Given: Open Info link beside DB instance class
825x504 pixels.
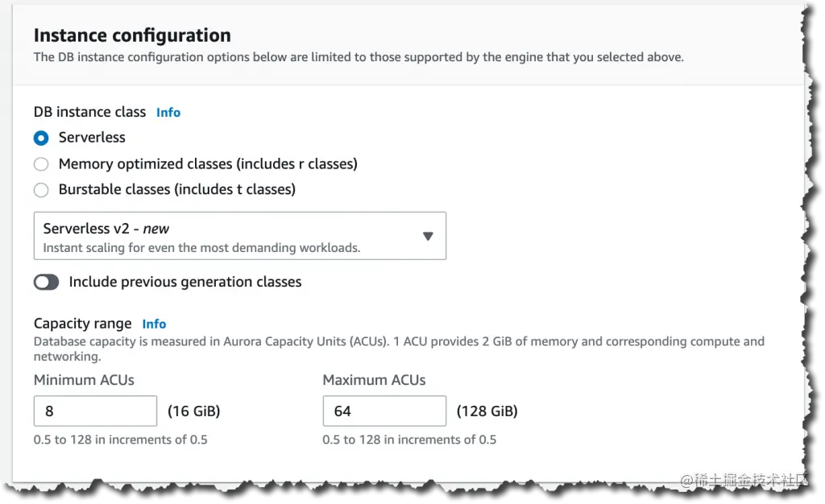Looking at the screenshot, I should click(x=168, y=113).
